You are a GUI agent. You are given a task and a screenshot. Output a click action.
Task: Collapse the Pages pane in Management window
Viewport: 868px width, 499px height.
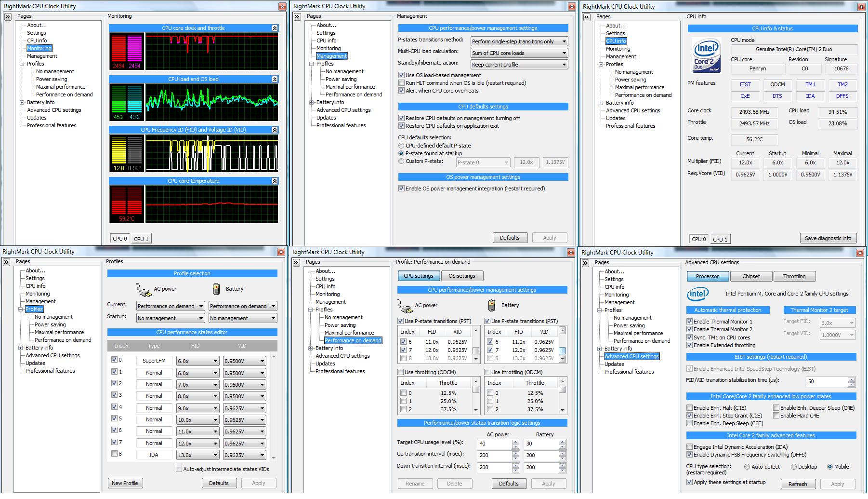click(297, 16)
